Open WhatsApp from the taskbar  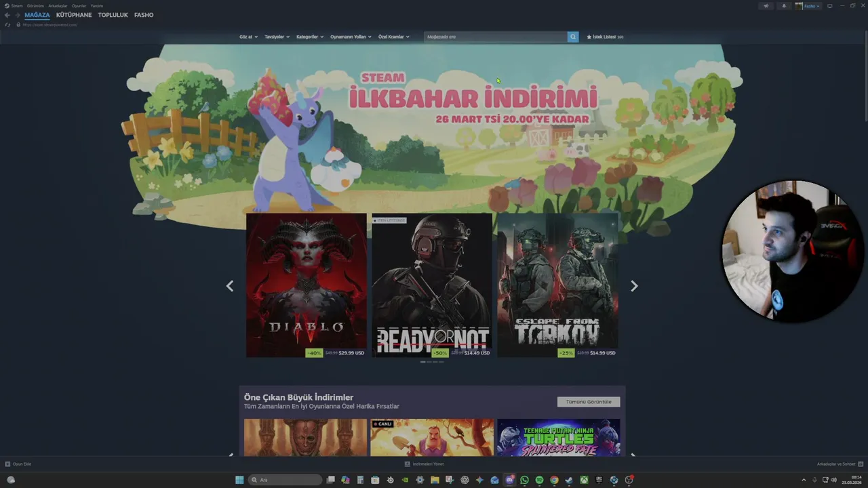click(524, 480)
